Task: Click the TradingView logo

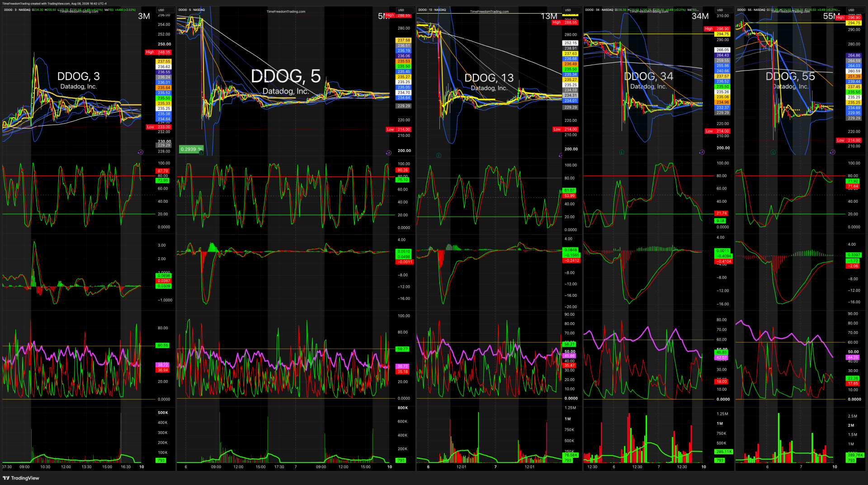Action: tap(21, 478)
